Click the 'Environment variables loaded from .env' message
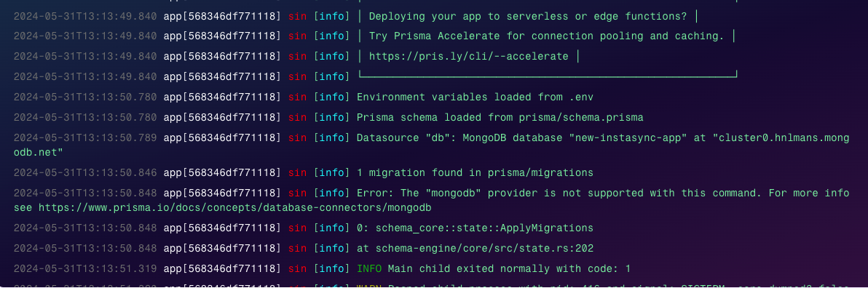868x288 pixels. point(475,97)
